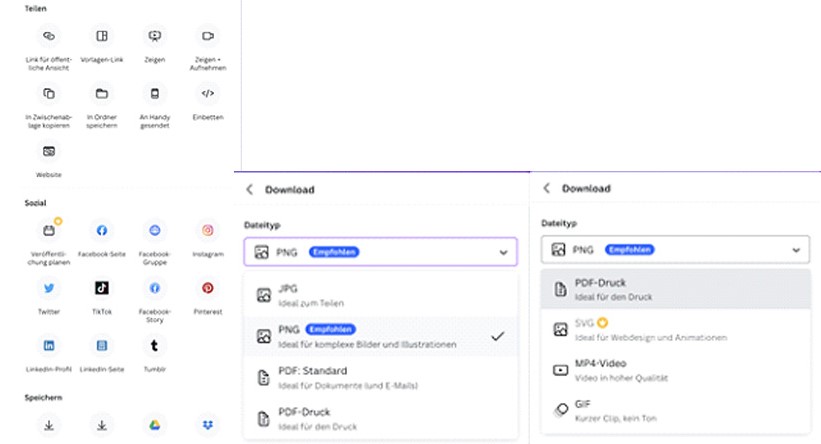Pick the checked PNG Empfohlen option
The width and height of the screenshot is (821, 444).
(x=380, y=336)
